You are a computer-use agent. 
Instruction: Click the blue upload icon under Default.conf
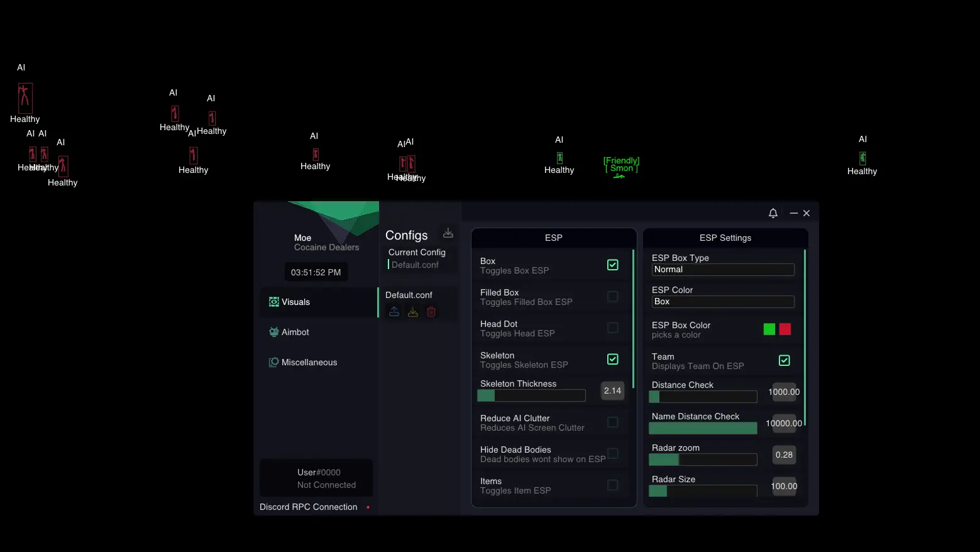coord(394,311)
